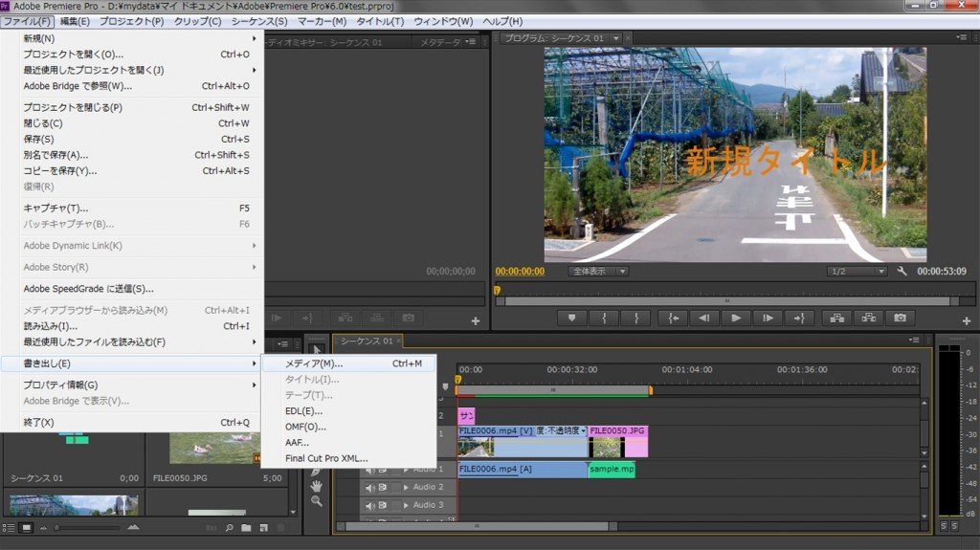Open the 編集(E) menu
Viewport: 980px width, 550px height.
tap(75, 21)
